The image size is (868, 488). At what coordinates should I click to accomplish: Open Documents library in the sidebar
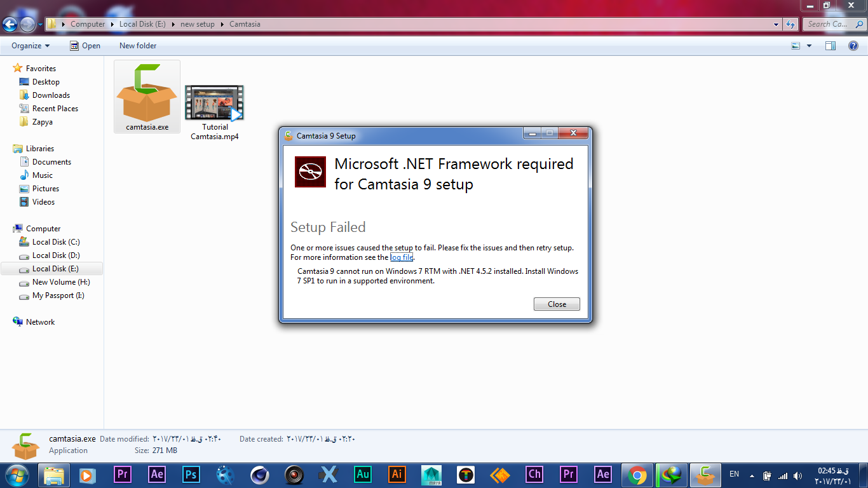pos(51,162)
